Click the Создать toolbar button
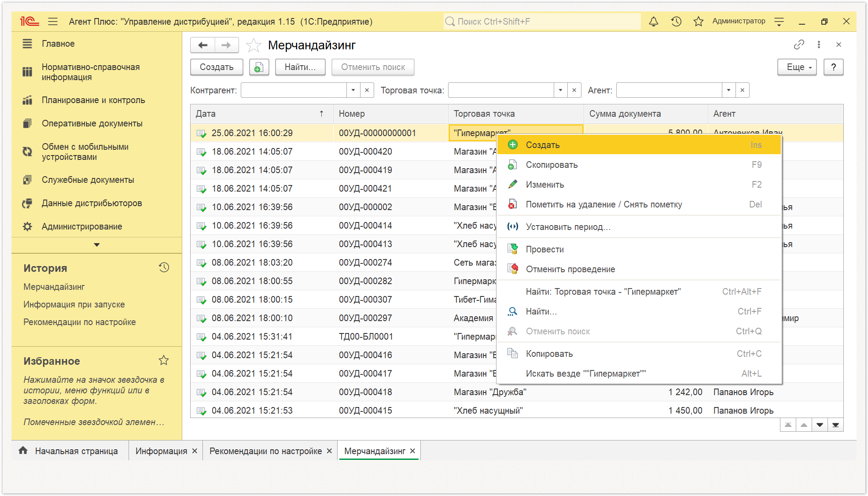This screenshot has width=868, height=496. click(217, 67)
